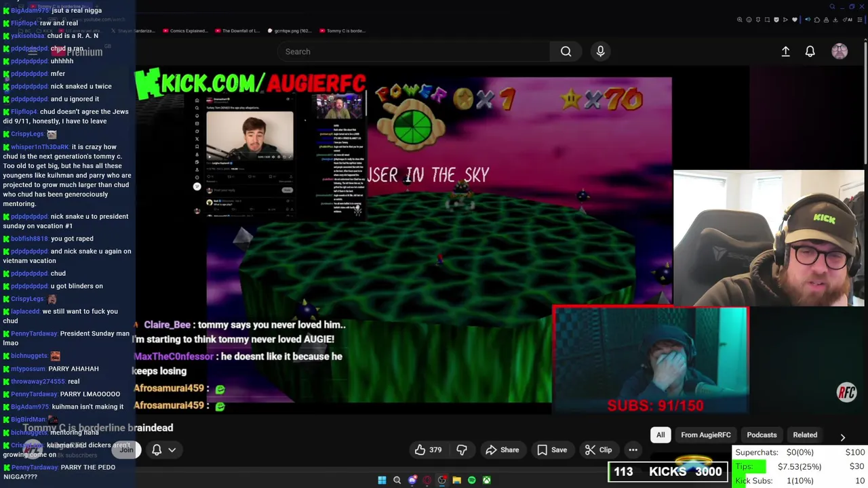The width and height of the screenshot is (868, 488).
Task: Open the Create upload icon
Action: 785,52
